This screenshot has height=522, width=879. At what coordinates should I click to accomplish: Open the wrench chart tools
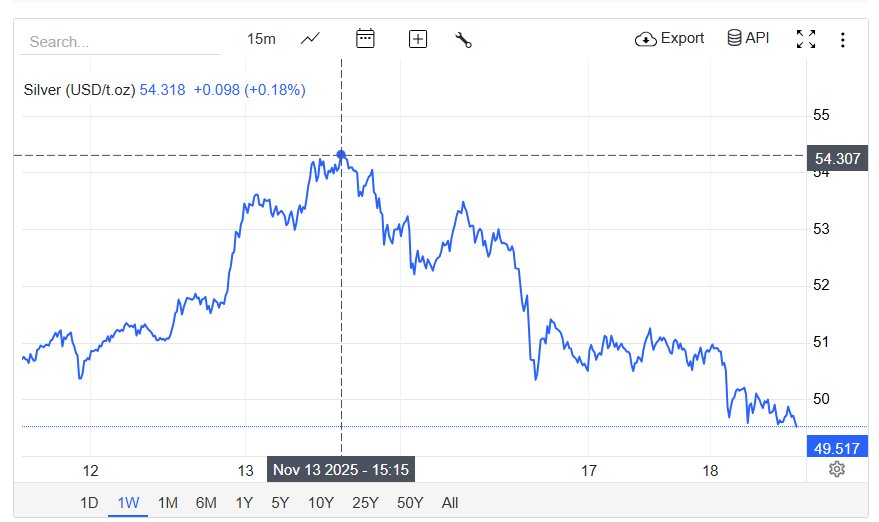[463, 39]
